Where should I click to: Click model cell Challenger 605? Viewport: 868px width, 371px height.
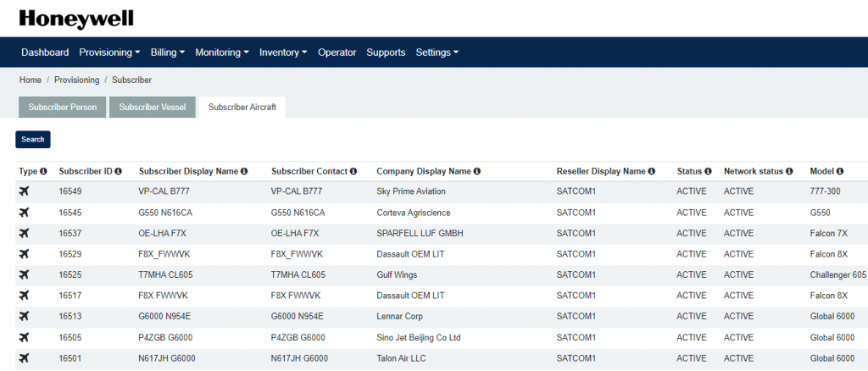[x=837, y=274]
